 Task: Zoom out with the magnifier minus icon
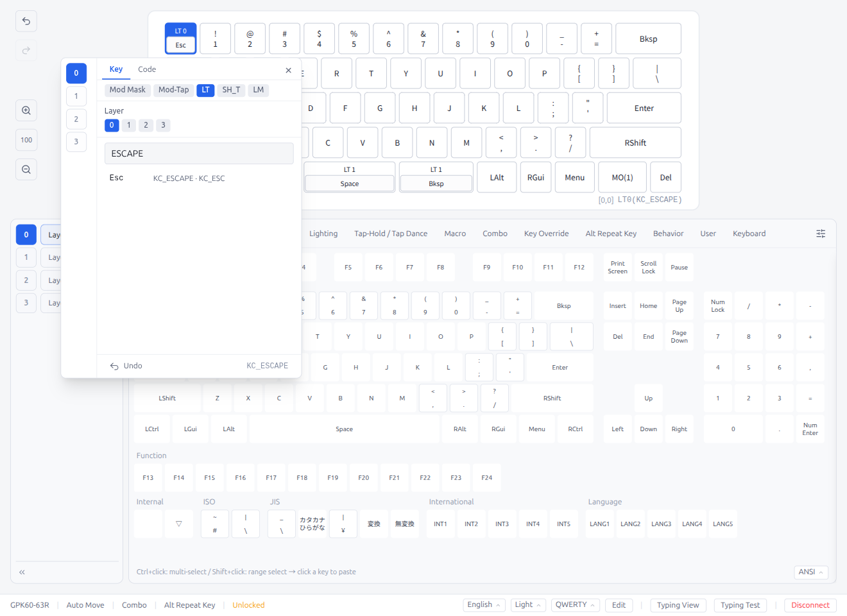point(26,169)
